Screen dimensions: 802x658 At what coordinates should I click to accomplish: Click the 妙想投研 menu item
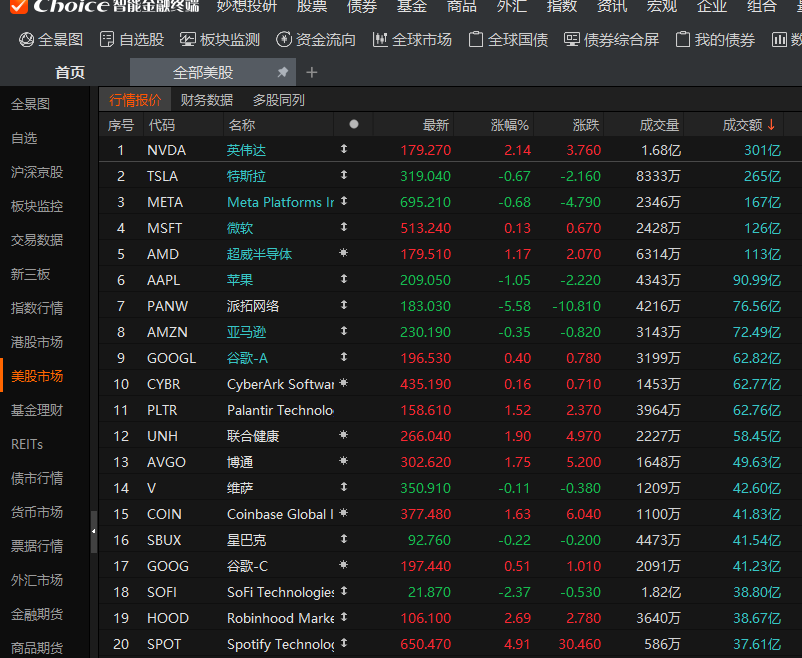247,6
